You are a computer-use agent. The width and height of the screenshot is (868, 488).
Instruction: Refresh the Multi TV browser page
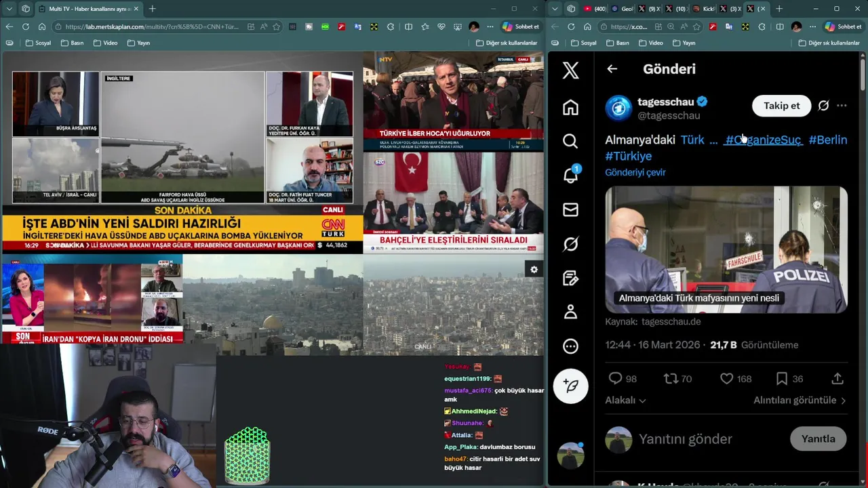click(x=25, y=26)
